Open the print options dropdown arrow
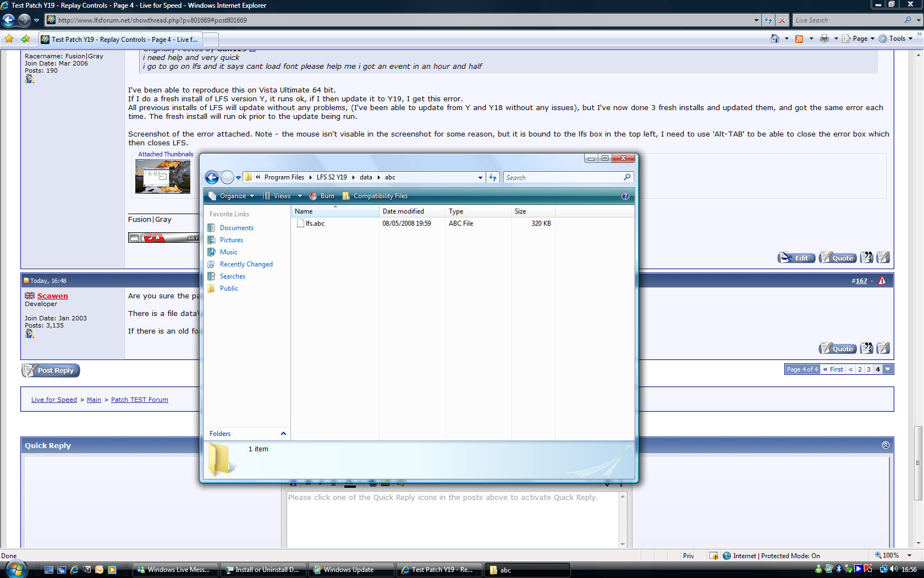924x578 pixels. tap(836, 39)
